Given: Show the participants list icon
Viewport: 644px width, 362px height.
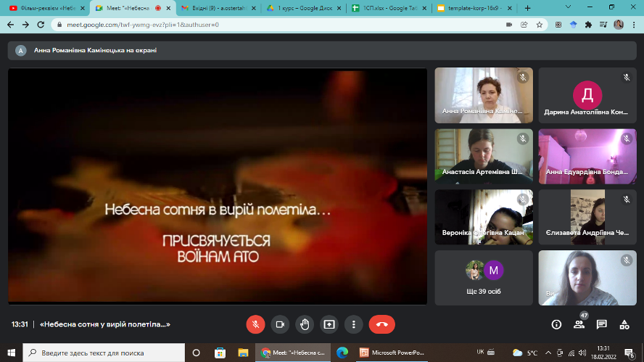Looking at the screenshot, I should [579, 324].
